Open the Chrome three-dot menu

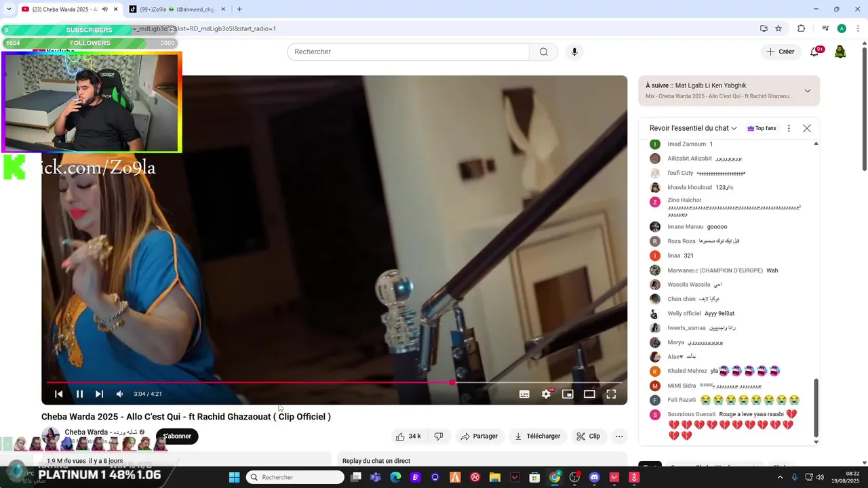click(x=858, y=28)
